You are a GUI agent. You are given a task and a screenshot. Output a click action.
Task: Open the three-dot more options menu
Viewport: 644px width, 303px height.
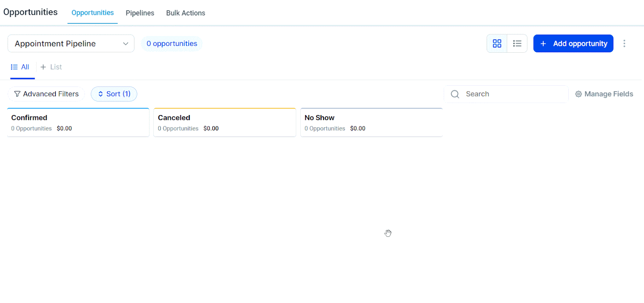(624, 43)
